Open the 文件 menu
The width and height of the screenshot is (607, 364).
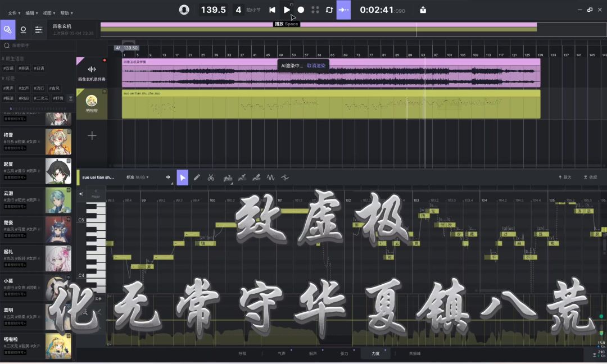[14, 12]
